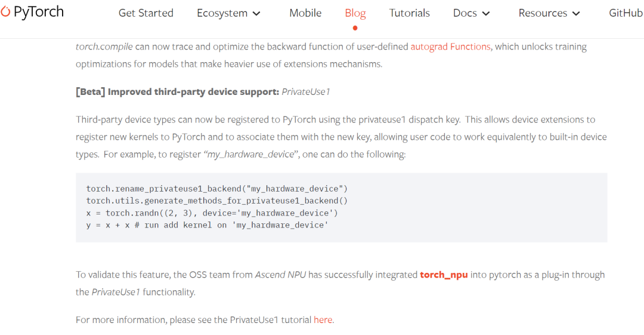Click the PyTorch flame logo icon
The height and width of the screenshot is (335, 644).
[5, 12]
